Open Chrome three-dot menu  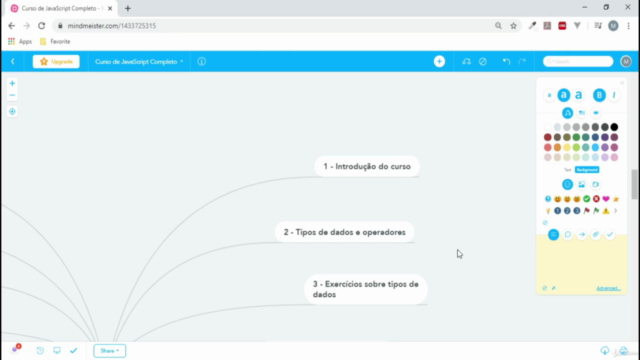629,26
